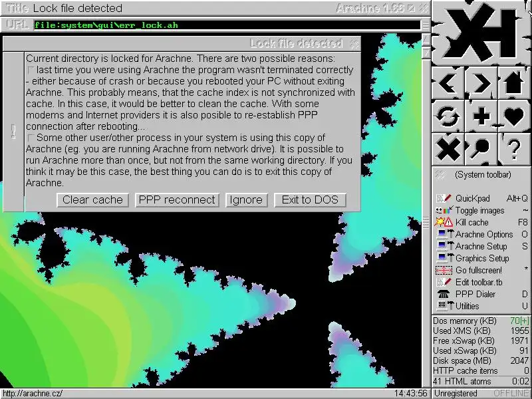Click the Disk space (MB) row
The height and width of the screenshot is (399, 532).
(x=481, y=360)
